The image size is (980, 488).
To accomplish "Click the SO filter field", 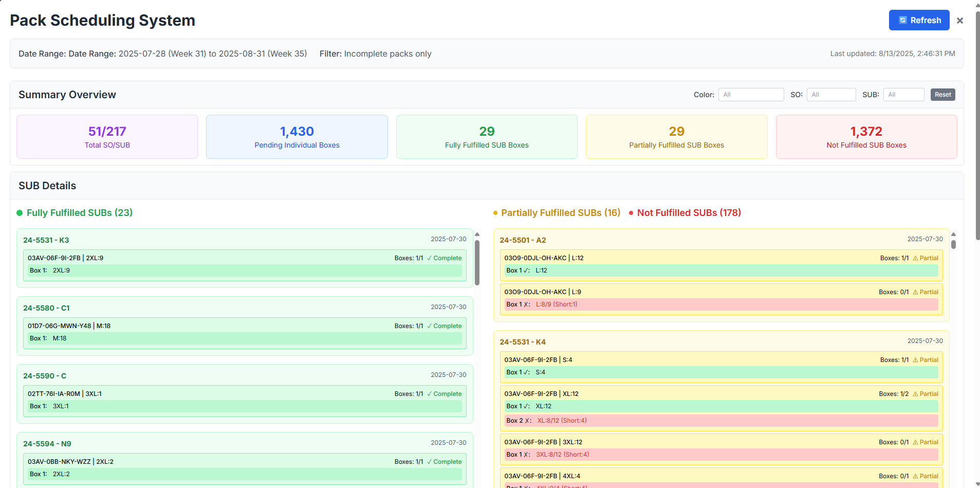I will pos(831,95).
